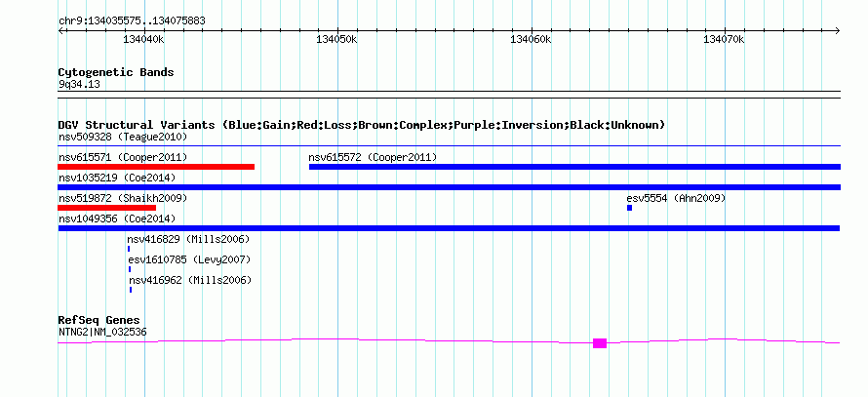The width and height of the screenshot is (868, 397).
Task: Click the 134050k ruler tick label
Action: click(x=337, y=39)
